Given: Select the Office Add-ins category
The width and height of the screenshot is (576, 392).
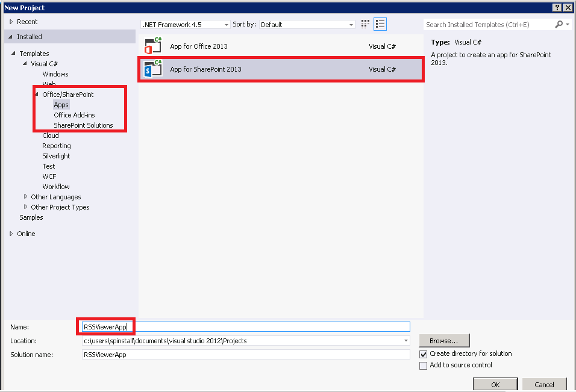Looking at the screenshot, I should 74,115.
